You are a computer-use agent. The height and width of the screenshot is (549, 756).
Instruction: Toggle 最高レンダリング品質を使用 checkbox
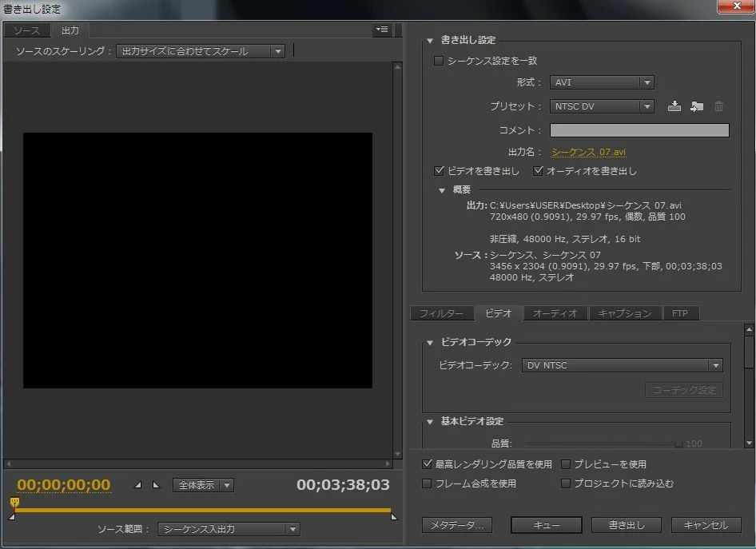pyautogui.click(x=427, y=464)
